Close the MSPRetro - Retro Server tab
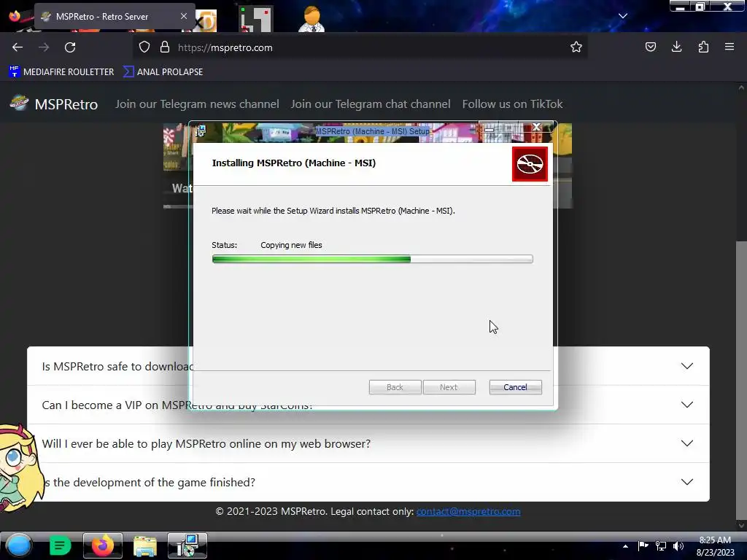The width and height of the screenshot is (747, 560). [183, 16]
